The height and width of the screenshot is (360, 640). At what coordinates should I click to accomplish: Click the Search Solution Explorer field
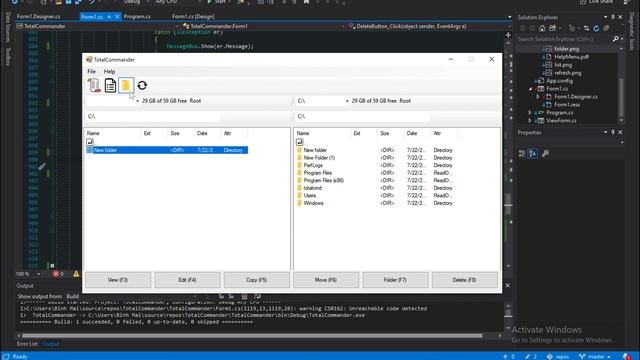point(564,39)
